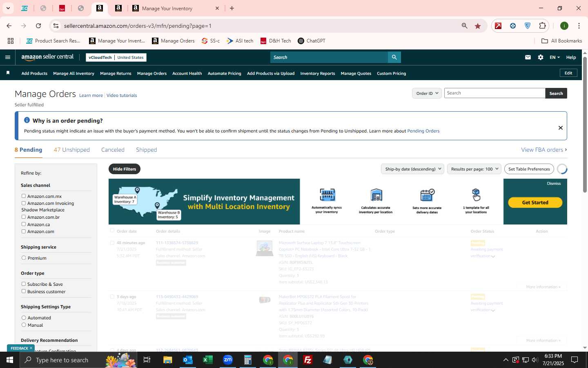Check Amazon.com Invoicing Shadow Marketplace
Screen dimensions: 588x368
[x=24, y=203]
